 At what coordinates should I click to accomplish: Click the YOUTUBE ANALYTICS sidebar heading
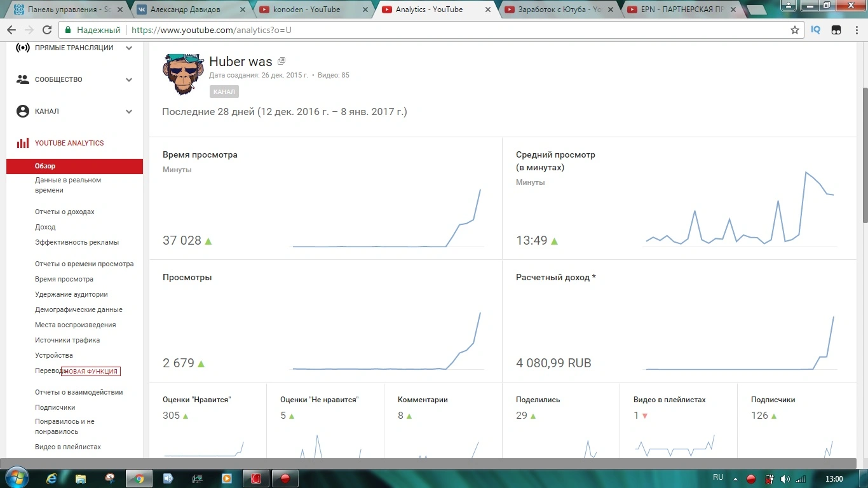[x=69, y=143]
